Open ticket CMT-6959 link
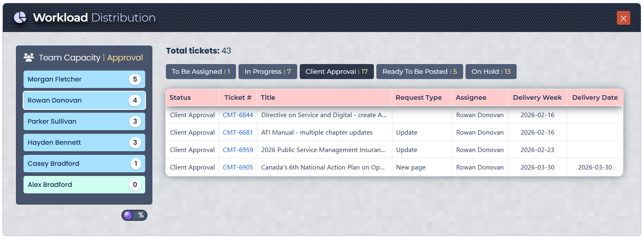Screen dimensions: 644x240 click(238, 150)
